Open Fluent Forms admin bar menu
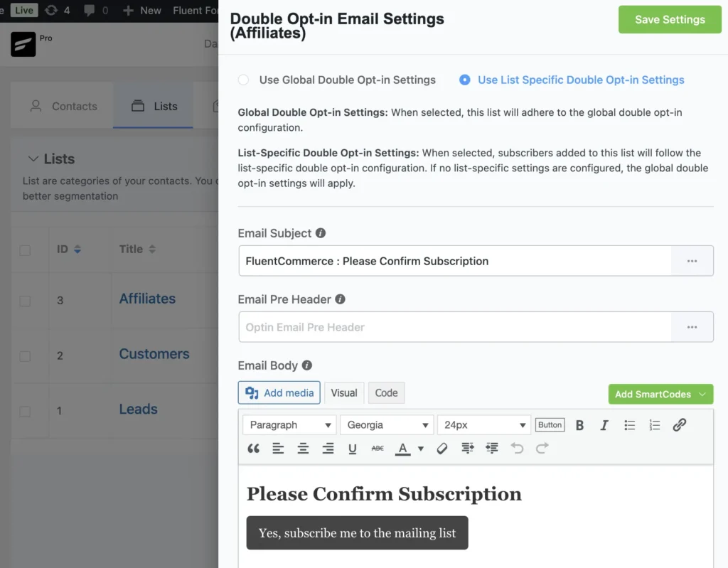Image resolution: width=728 pixels, height=568 pixels. point(195,10)
